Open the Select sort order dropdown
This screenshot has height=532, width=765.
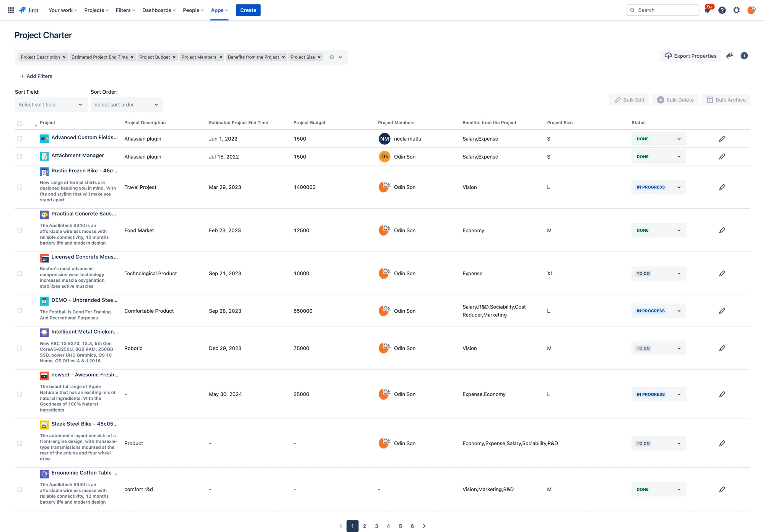[127, 105]
